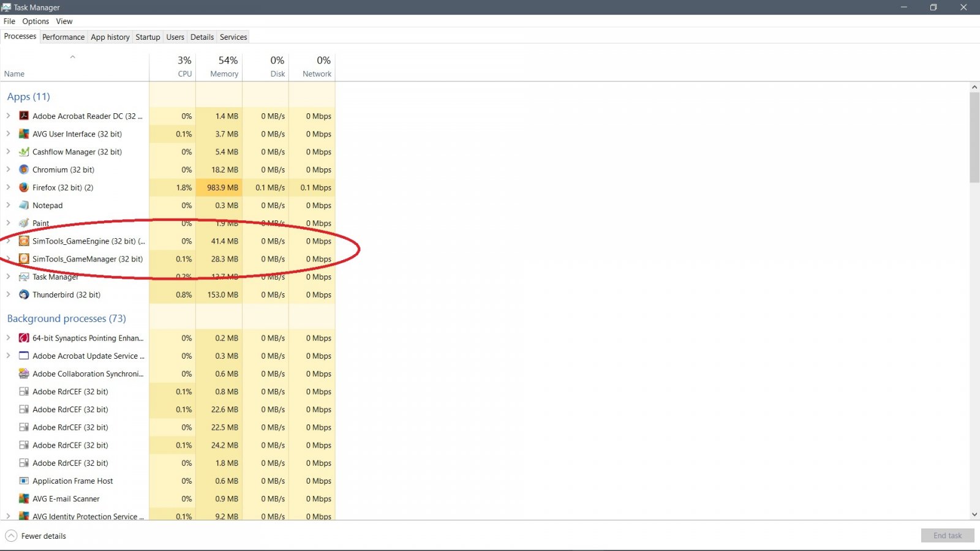
Task: Switch to the Services tab
Action: tap(233, 37)
